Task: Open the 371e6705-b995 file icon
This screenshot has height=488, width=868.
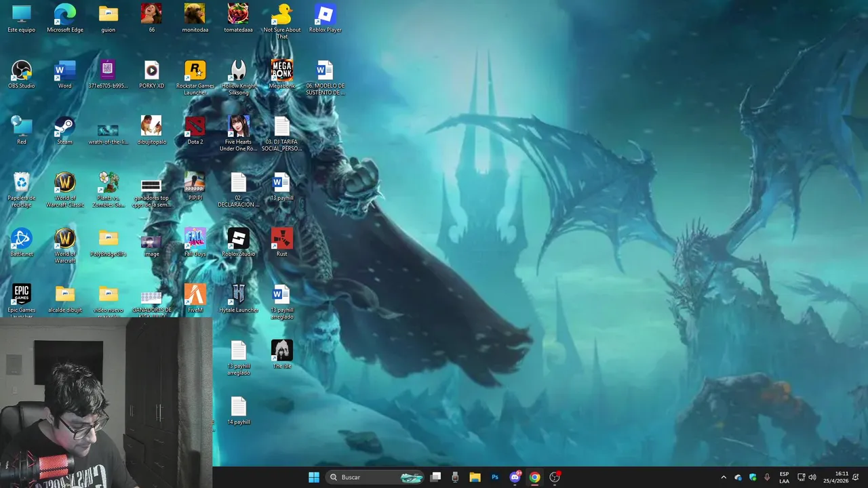Action: [108, 75]
